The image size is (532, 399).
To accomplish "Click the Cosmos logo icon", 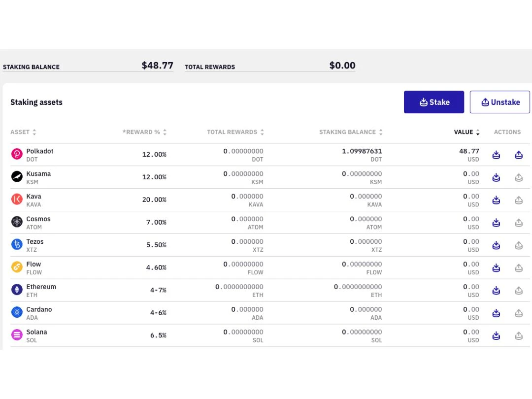I will point(17,222).
